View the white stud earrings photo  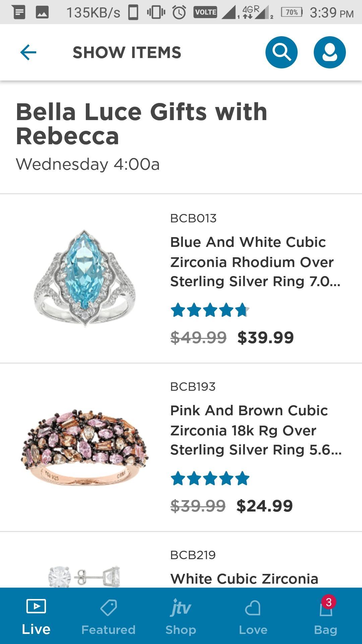[x=84, y=576]
